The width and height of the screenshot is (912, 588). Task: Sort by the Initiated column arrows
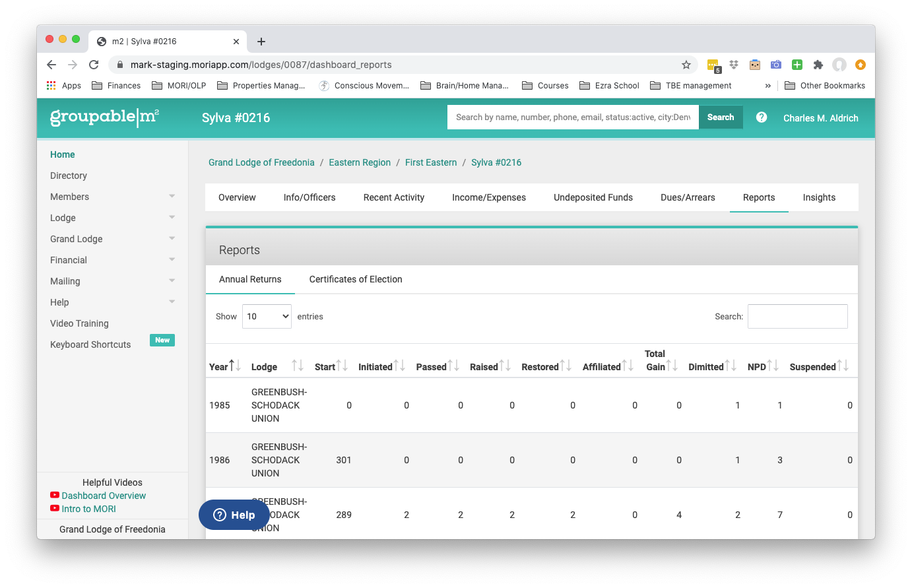pyautogui.click(x=400, y=366)
